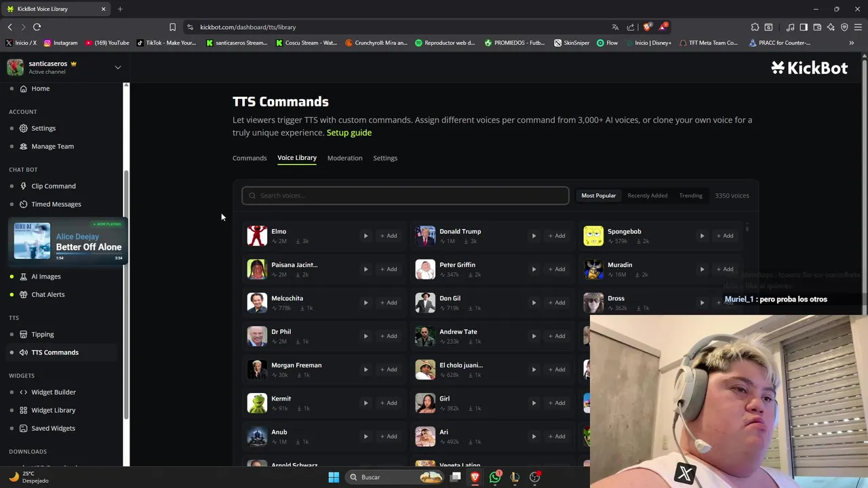Add the Spongebob voice
Image resolution: width=868 pixels, height=488 pixels.
click(x=725, y=236)
